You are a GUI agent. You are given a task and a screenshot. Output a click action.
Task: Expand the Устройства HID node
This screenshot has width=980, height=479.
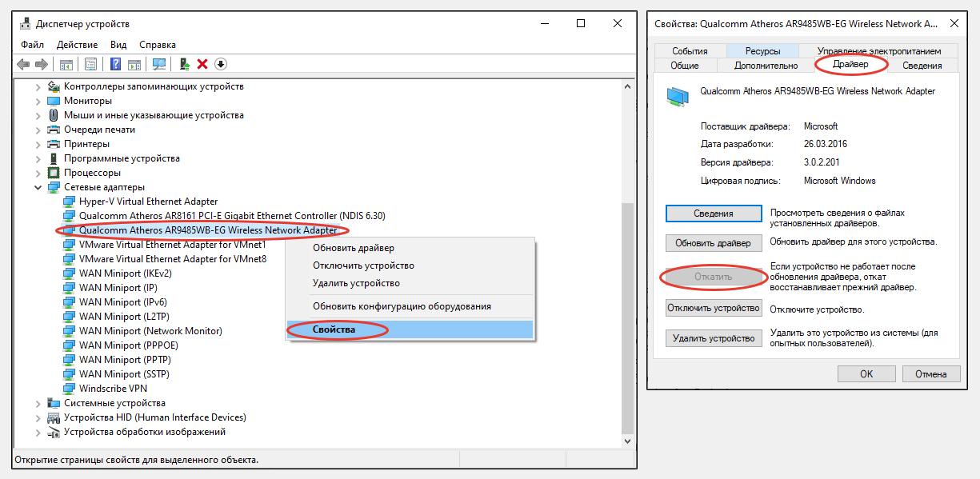tap(38, 417)
